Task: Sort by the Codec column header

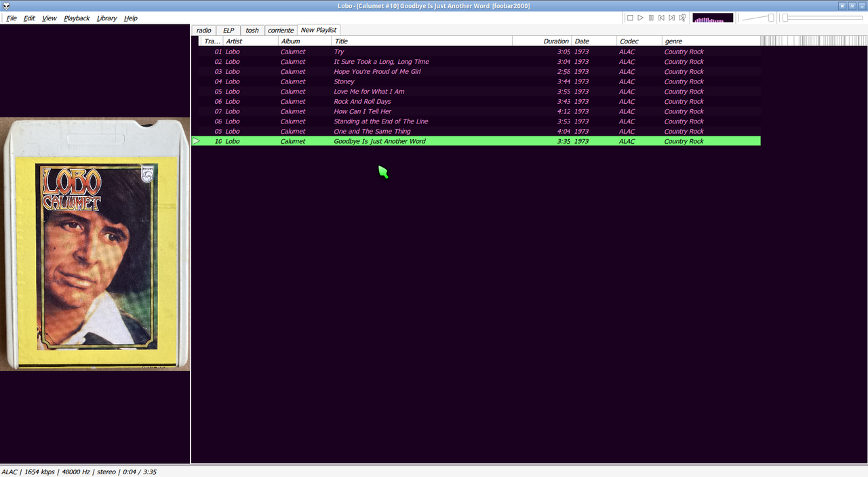Action: pos(639,41)
